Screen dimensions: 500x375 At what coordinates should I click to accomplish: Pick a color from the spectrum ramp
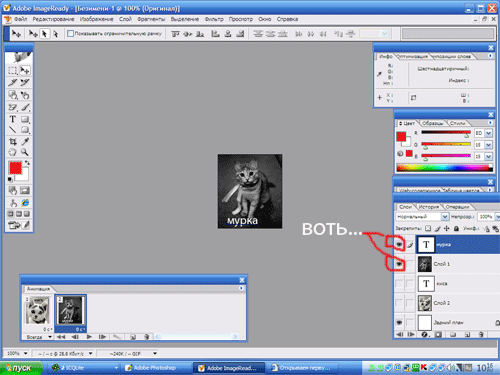click(445, 168)
